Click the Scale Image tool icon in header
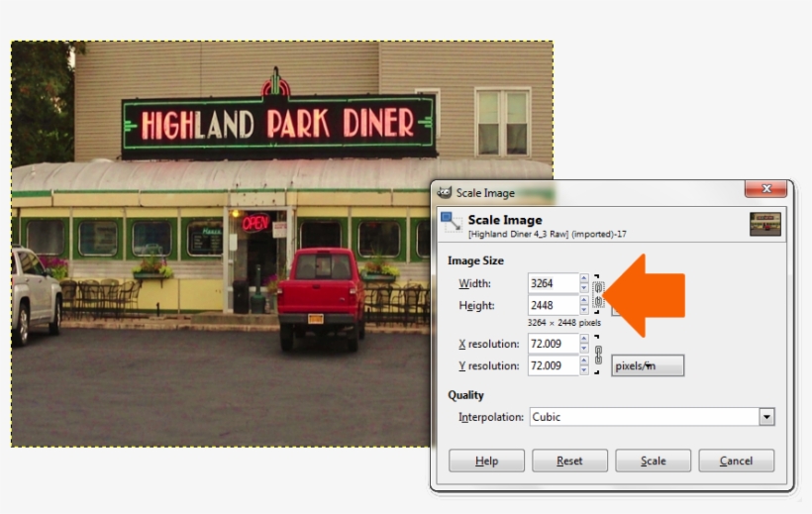812x514 pixels. pos(452,222)
